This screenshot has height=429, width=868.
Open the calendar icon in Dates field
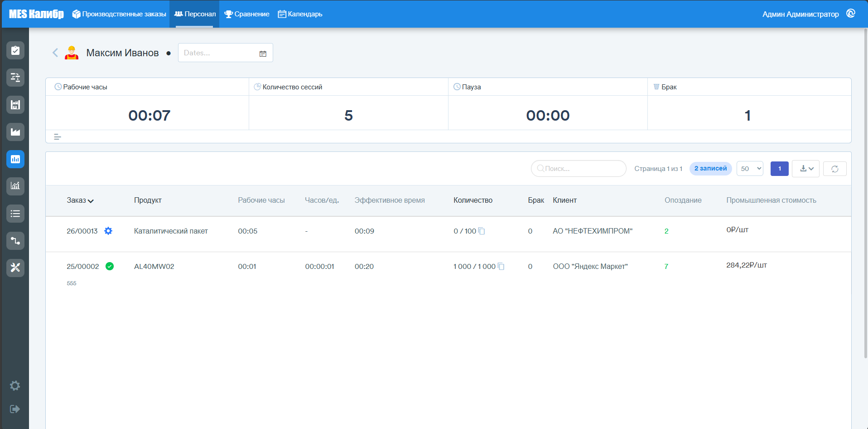[x=263, y=54]
